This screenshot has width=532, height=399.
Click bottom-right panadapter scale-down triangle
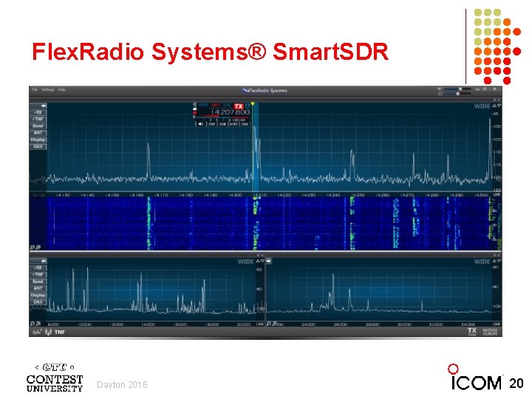pyautogui.click(x=499, y=261)
